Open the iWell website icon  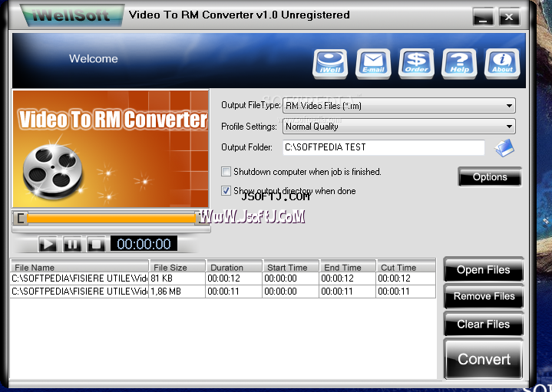click(x=330, y=64)
